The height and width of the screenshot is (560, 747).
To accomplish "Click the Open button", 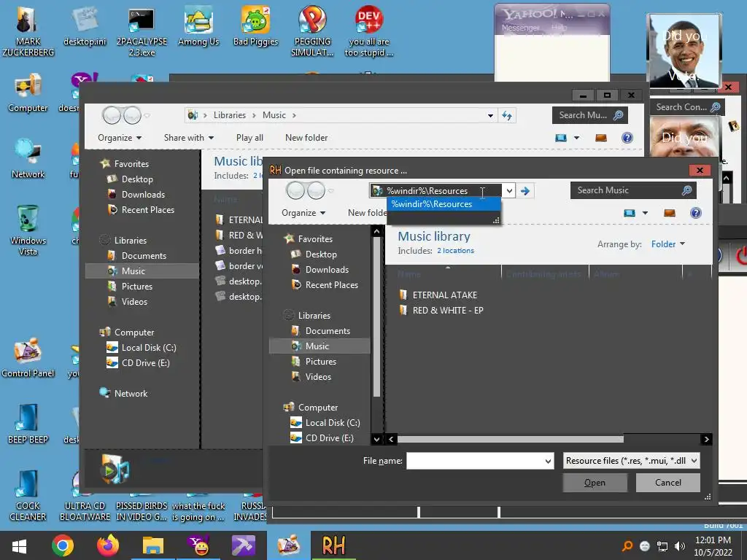I will 595,483.
